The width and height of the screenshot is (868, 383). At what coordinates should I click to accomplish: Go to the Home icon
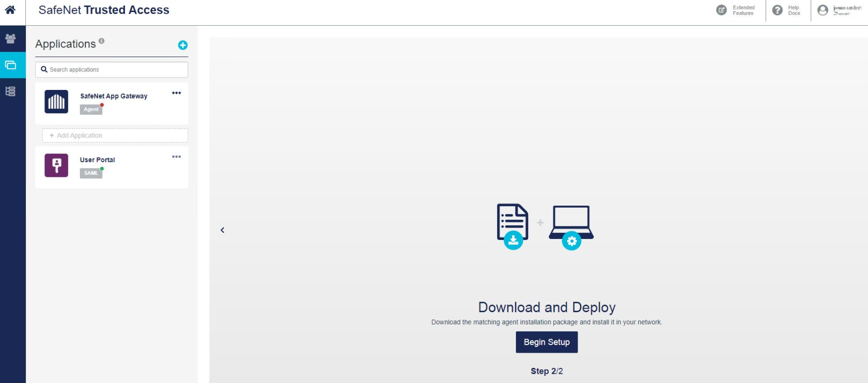click(x=10, y=10)
